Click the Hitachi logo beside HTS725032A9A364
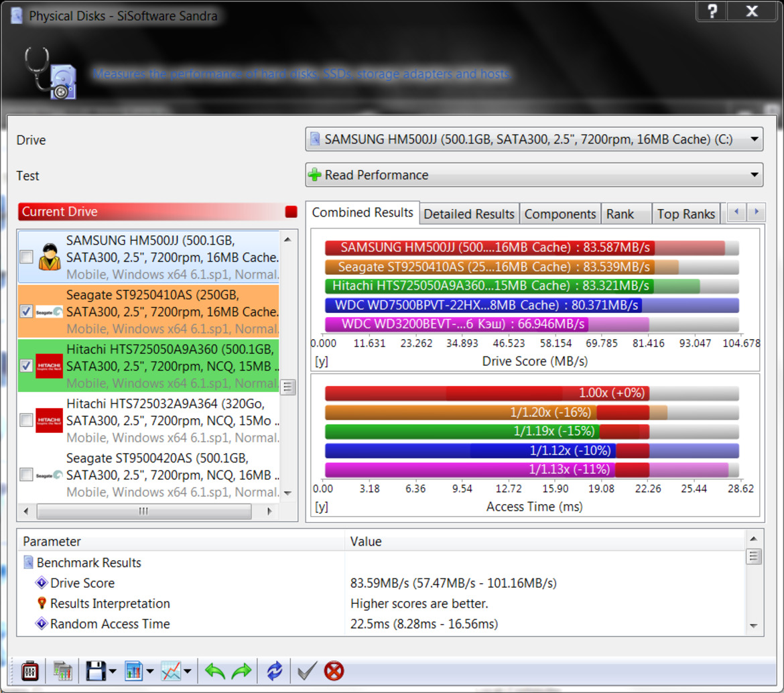Screen dimensions: 784x693 tap(49, 420)
